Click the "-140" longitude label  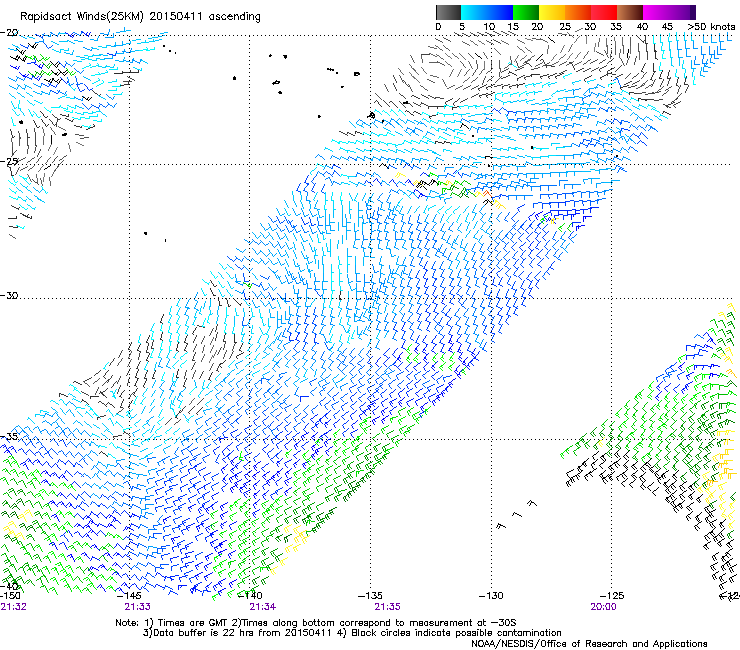[x=250, y=596]
